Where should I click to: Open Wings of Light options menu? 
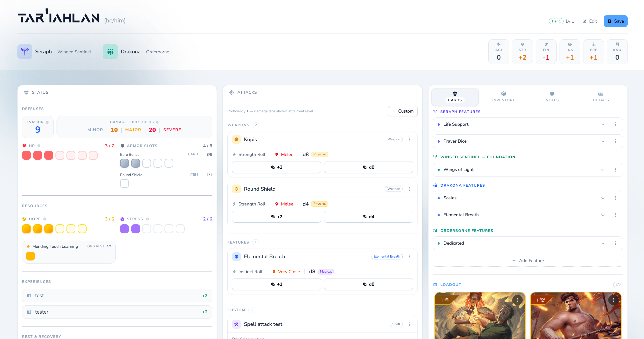tap(615, 170)
